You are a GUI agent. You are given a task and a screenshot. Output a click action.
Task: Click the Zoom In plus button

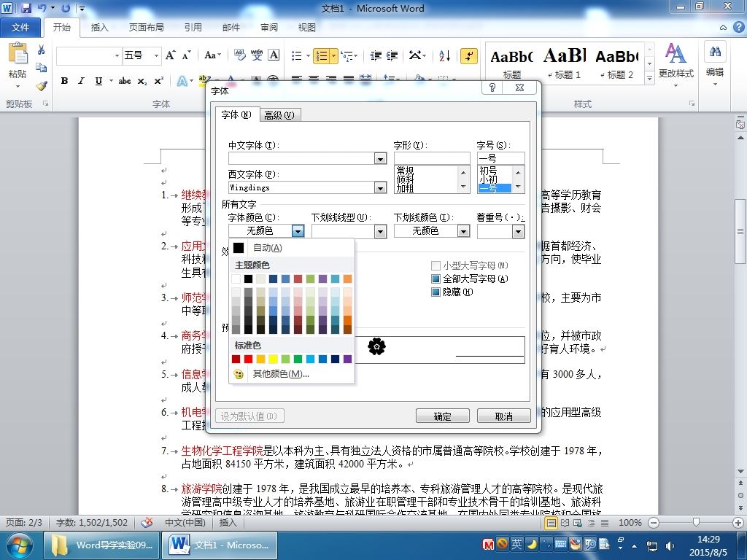tap(738, 523)
